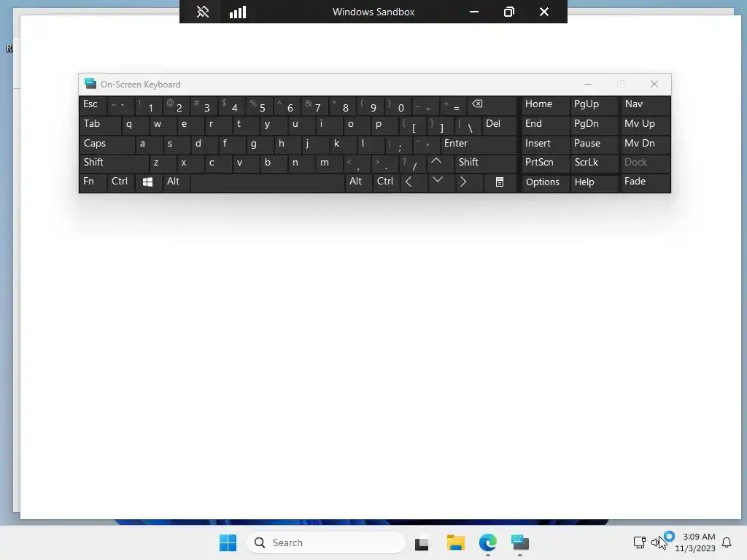The width and height of the screenshot is (747, 560).
Task: Tap the number 5 key
Action: 260,105
